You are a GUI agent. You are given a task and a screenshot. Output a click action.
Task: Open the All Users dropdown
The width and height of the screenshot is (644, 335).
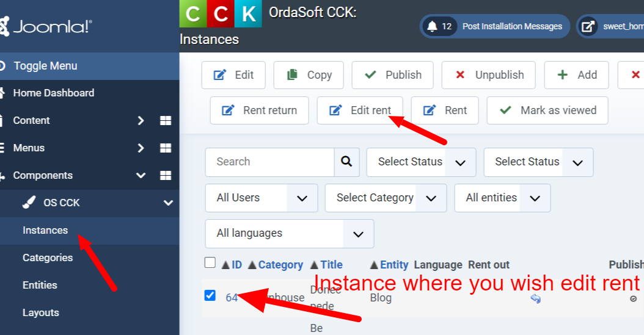point(262,198)
